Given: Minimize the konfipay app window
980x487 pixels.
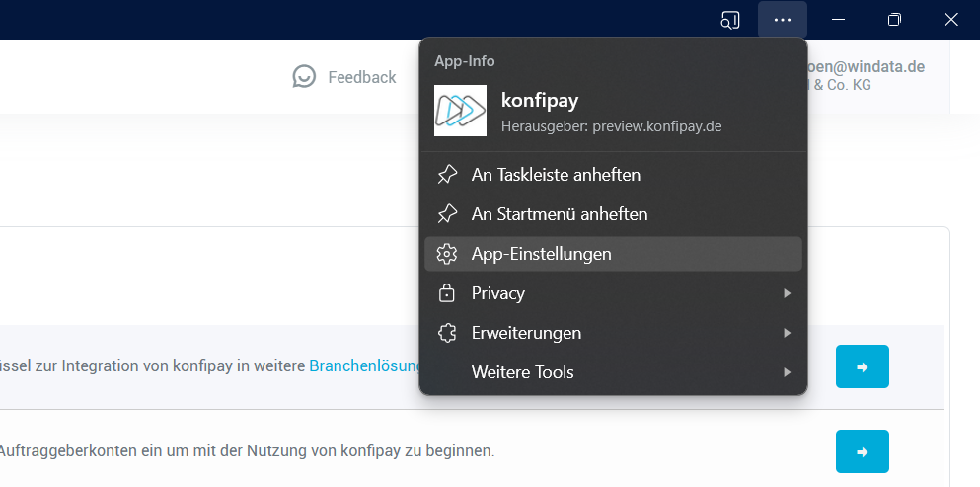Looking at the screenshot, I should pos(837,20).
